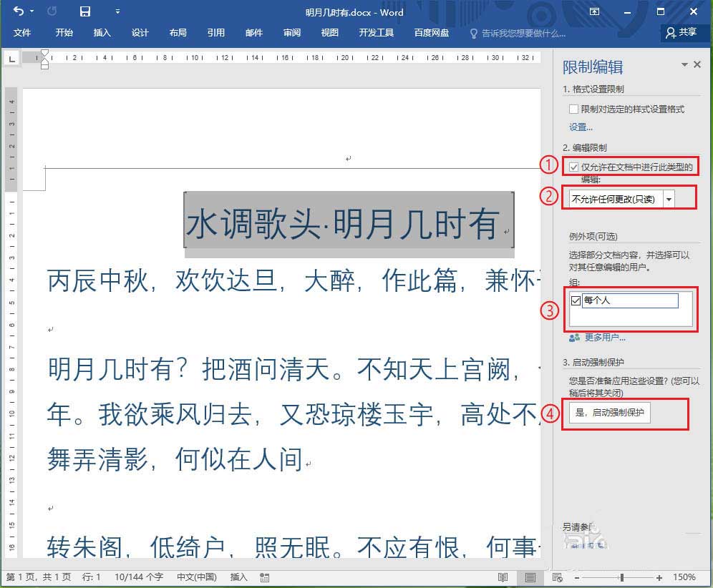Screen dimensions: 713x588
Task: Click the zoom in plus button
Action: pos(659,577)
